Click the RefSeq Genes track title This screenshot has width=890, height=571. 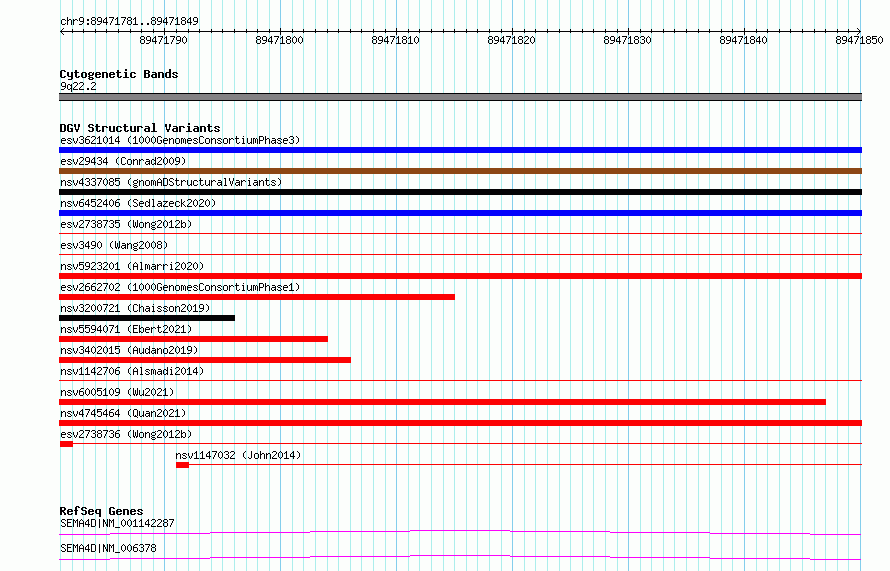point(101,511)
